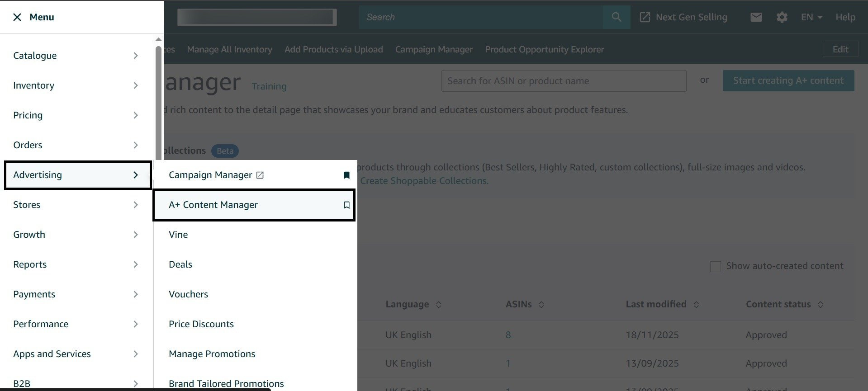
Task: Open Campaign Manager in Advertising submenu
Action: 210,175
